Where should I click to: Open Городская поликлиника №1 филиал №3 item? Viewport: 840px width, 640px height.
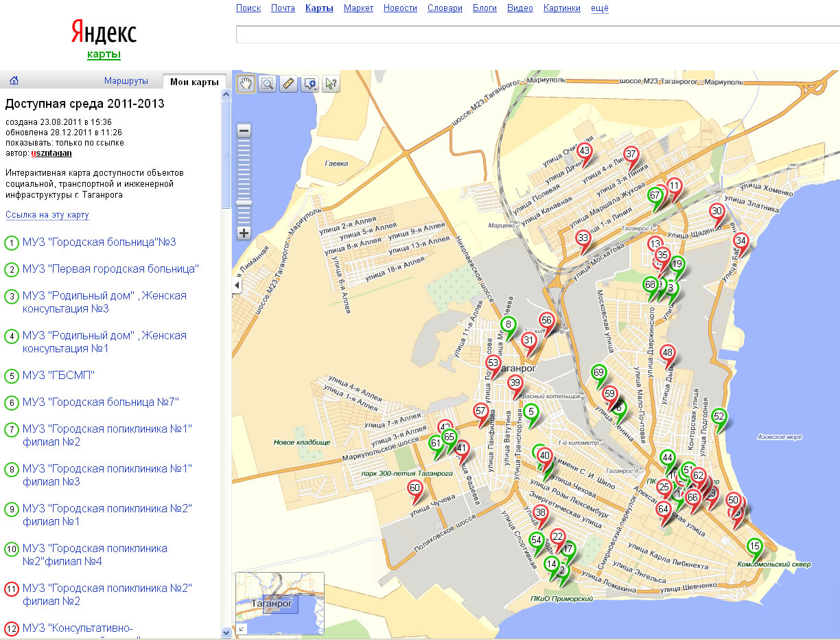(107, 475)
